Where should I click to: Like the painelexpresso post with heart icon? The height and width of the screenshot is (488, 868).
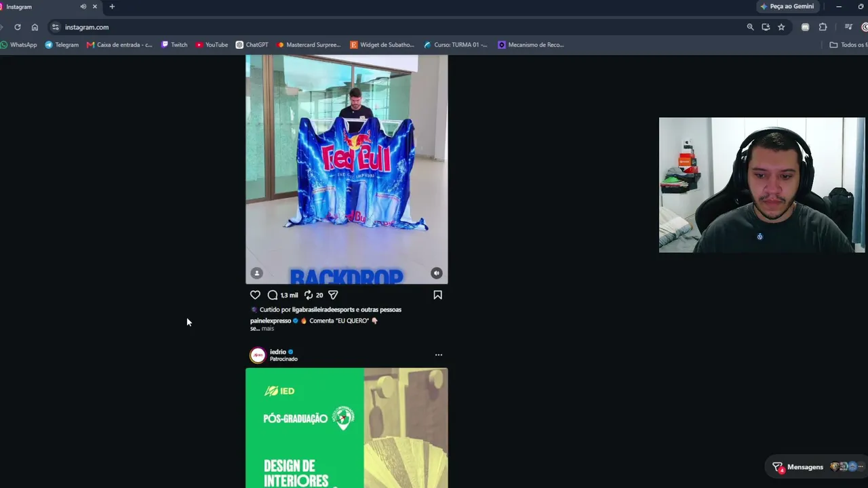click(255, 295)
